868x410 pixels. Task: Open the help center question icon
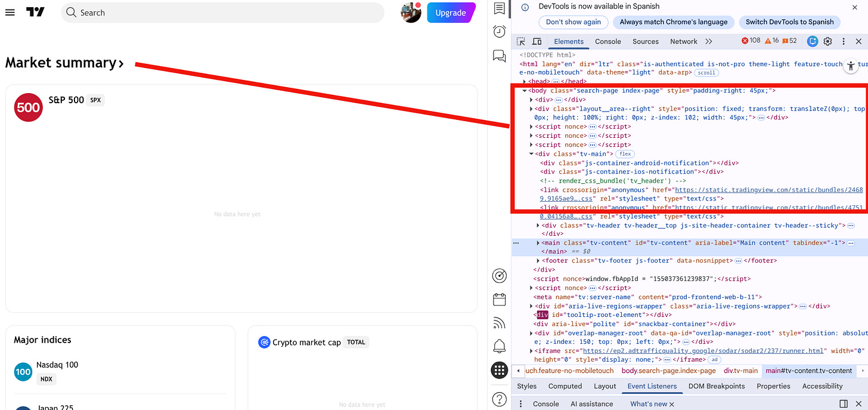pyautogui.click(x=499, y=398)
